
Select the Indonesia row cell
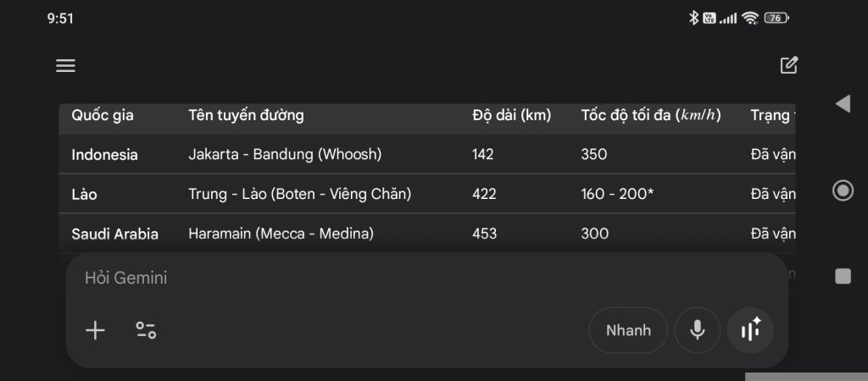pos(105,155)
